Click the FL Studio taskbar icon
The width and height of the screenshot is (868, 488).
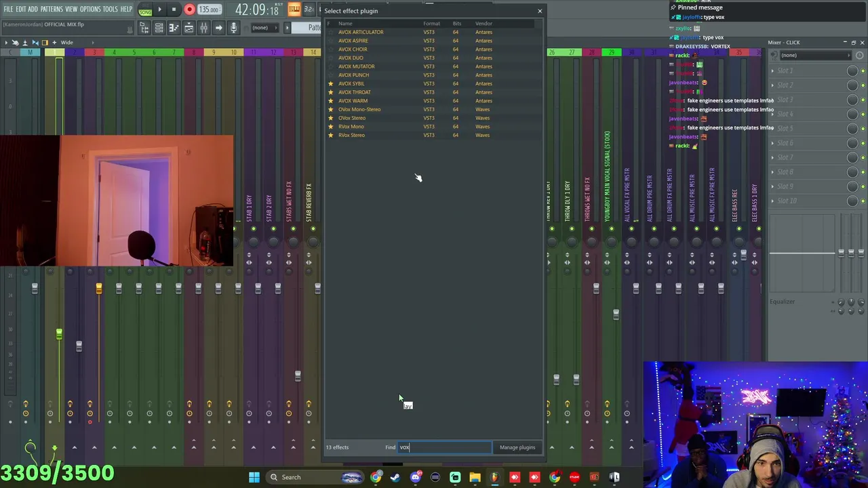click(x=494, y=477)
